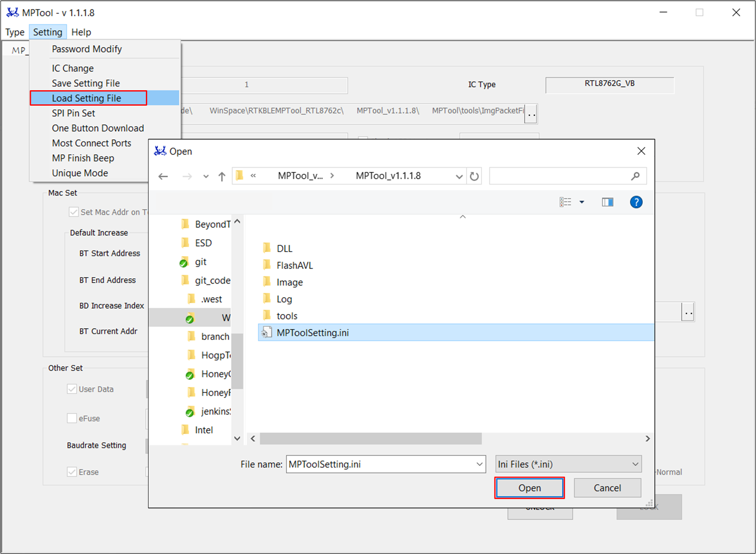Expand the File name combo box arrow
The width and height of the screenshot is (756, 554).
click(479, 464)
